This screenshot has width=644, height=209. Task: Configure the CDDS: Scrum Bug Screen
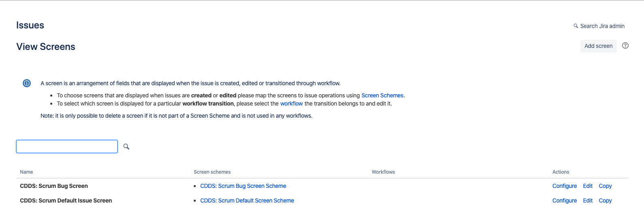click(565, 186)
